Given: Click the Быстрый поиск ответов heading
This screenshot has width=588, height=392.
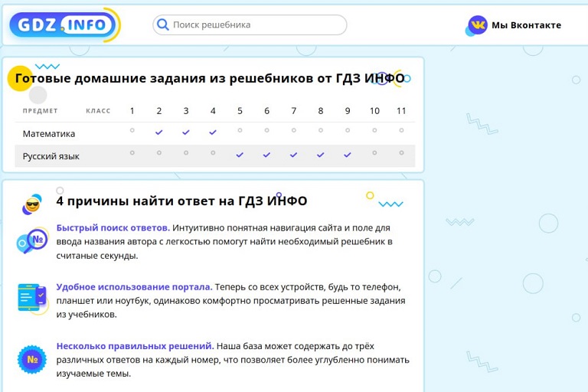Looking at the screenshot, I should pyautogui.click(x=113, y=227).
